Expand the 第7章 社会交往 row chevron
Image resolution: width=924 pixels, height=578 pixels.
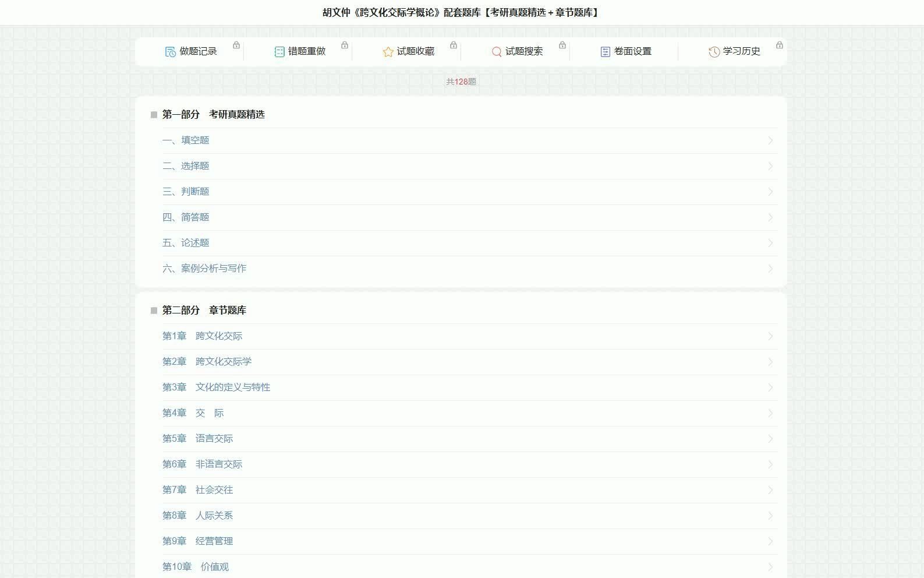770,490
